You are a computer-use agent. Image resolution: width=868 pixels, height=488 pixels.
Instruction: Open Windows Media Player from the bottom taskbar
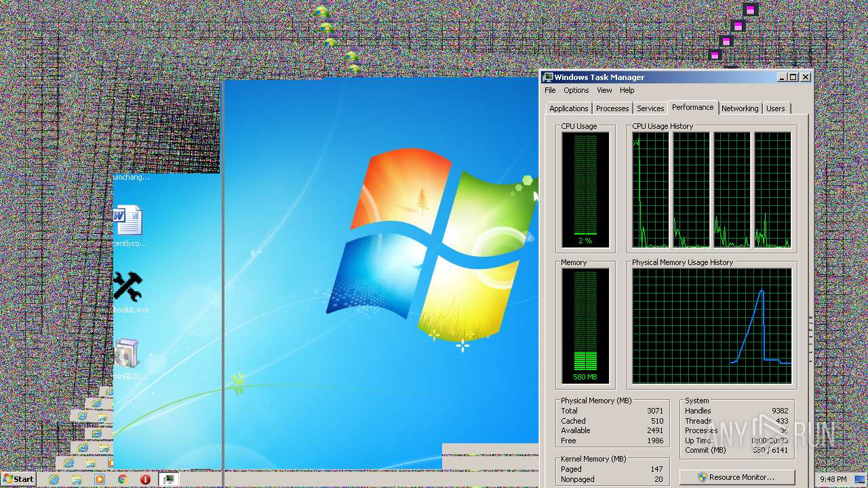(x=100, y=479)
